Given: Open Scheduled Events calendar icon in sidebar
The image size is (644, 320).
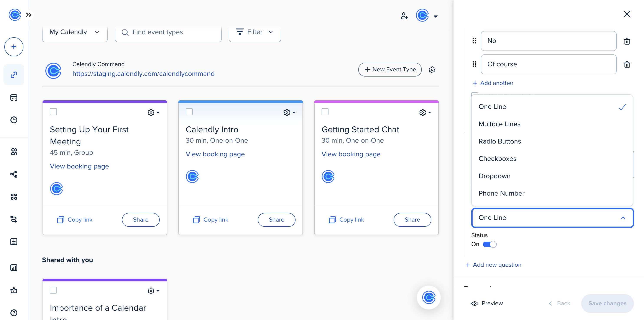Looking at the screenshot, I should pos(14,97).
